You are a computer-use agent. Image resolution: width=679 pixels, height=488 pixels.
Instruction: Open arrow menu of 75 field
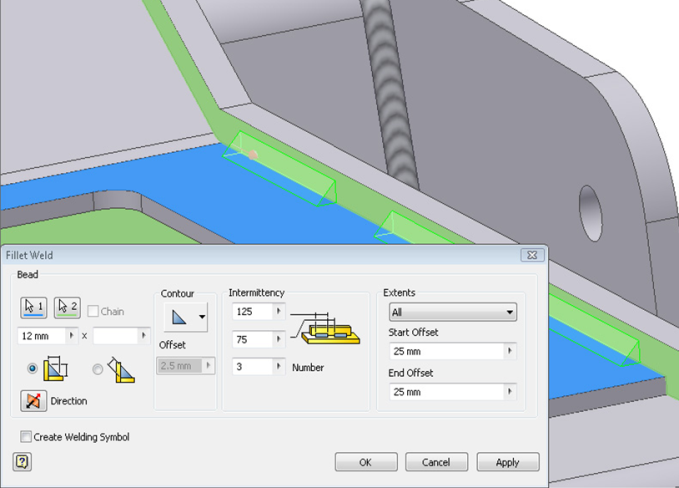278,339
